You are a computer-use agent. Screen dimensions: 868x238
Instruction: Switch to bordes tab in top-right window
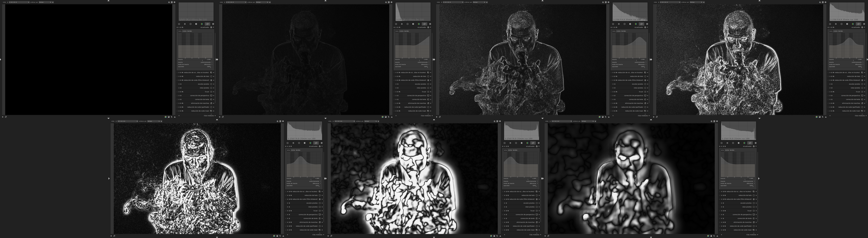(x=841, y=31)
